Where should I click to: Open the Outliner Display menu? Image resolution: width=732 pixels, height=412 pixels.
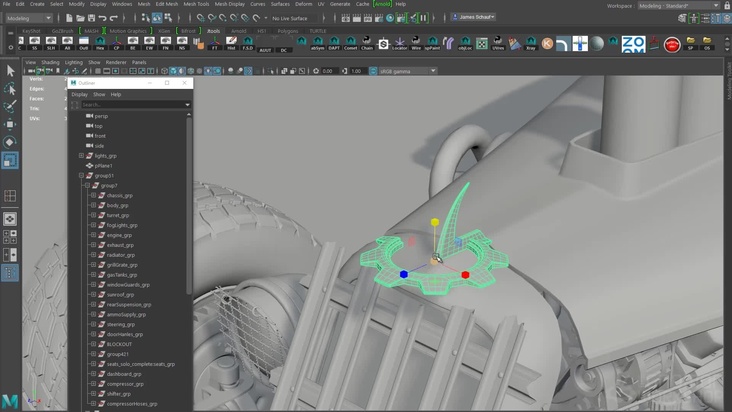coord(79,94)
